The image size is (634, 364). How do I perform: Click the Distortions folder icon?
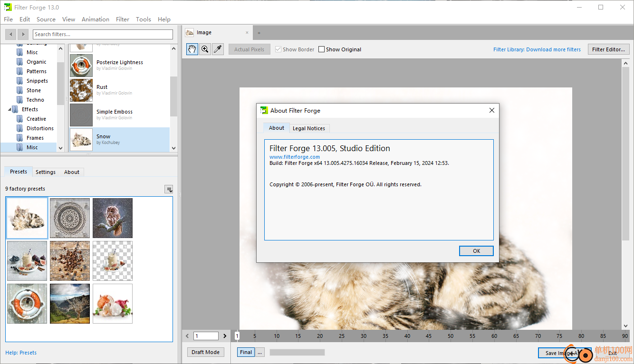pos(19,128)
